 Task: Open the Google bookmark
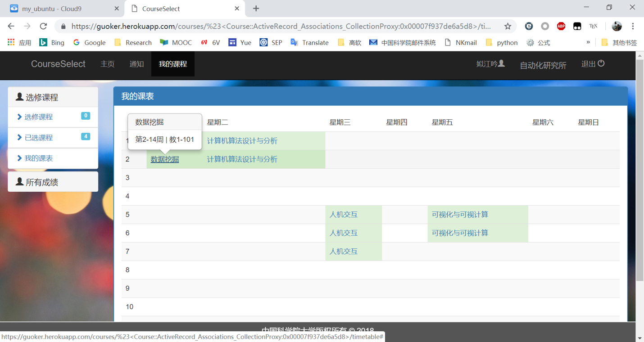[x=89, y=42]
